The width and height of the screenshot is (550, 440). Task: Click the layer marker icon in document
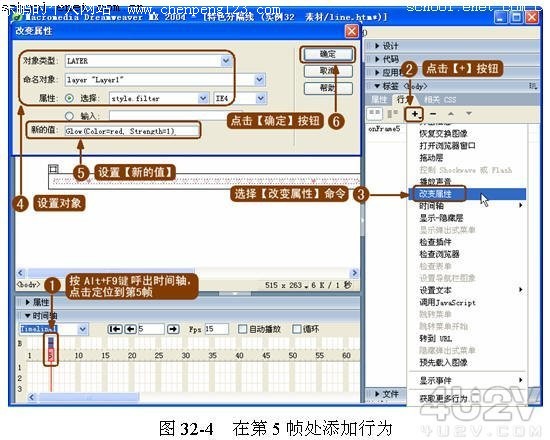click(x=54, y=169)
